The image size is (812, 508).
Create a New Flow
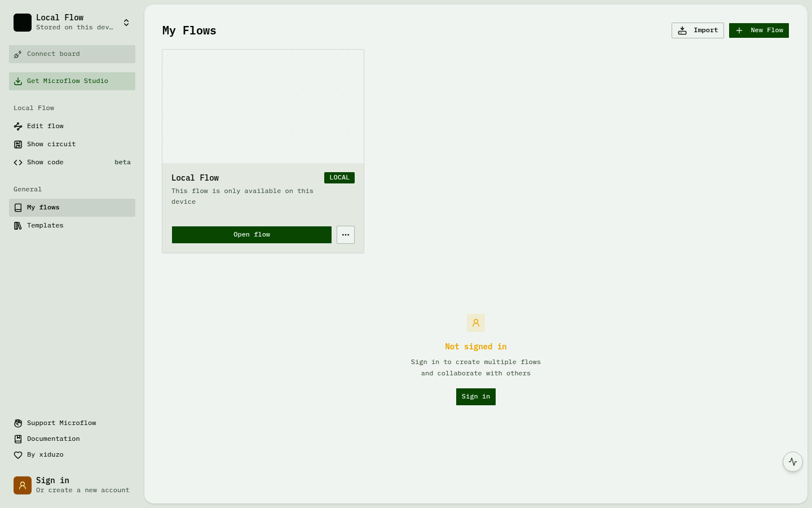[759, 30]
